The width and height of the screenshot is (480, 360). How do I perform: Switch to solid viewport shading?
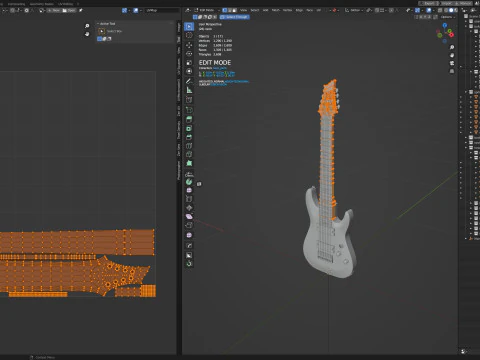coord(451,10)
